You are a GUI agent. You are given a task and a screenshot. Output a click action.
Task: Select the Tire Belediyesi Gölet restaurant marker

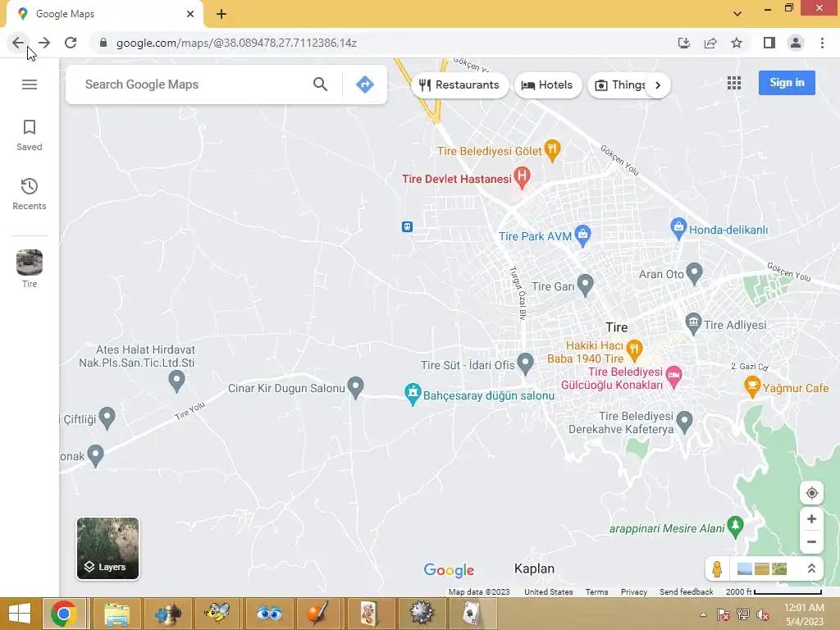[552, 150]
